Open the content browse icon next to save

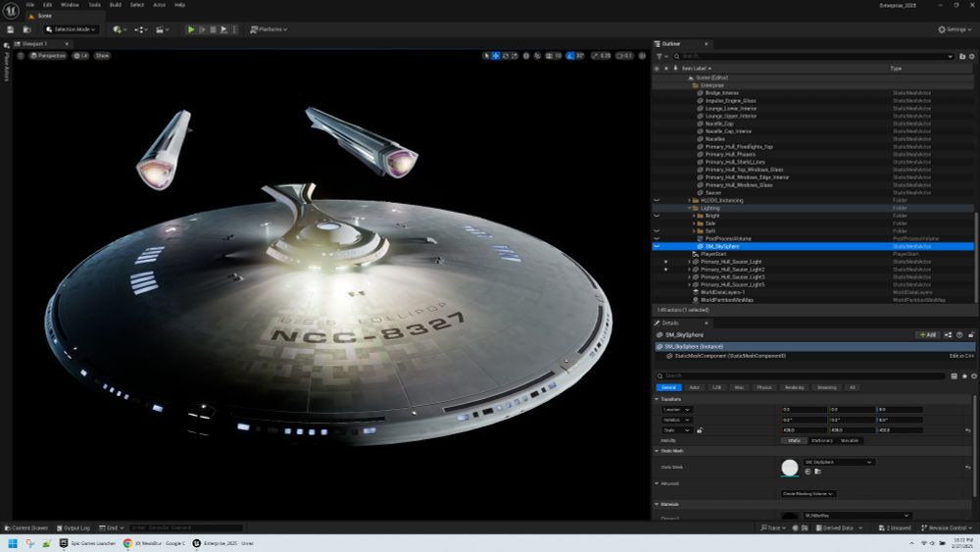tap(26, 29)
